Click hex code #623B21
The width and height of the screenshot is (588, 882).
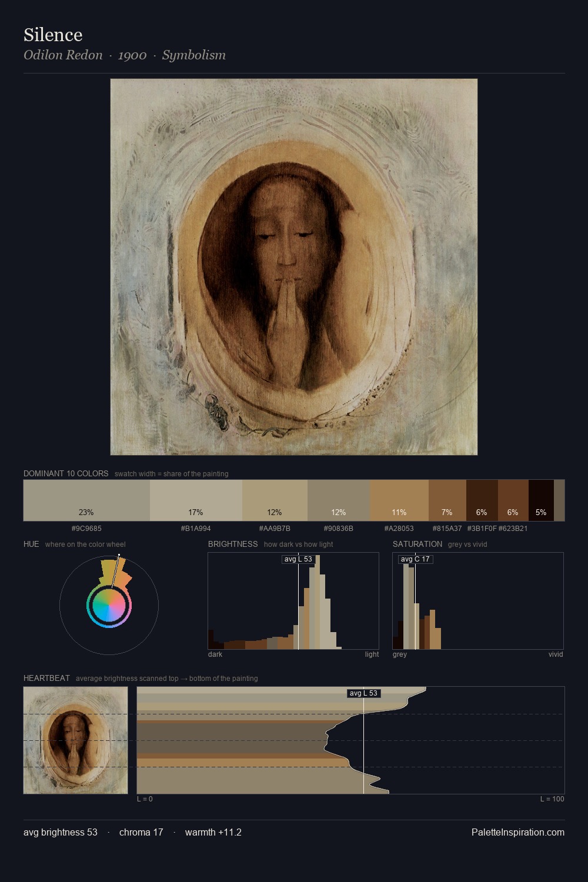point(513,528)
